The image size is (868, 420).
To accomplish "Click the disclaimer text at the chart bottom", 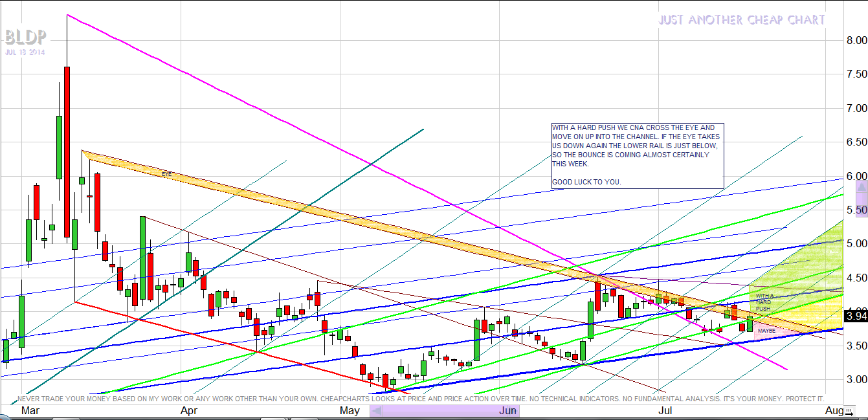I will point(421,399).
